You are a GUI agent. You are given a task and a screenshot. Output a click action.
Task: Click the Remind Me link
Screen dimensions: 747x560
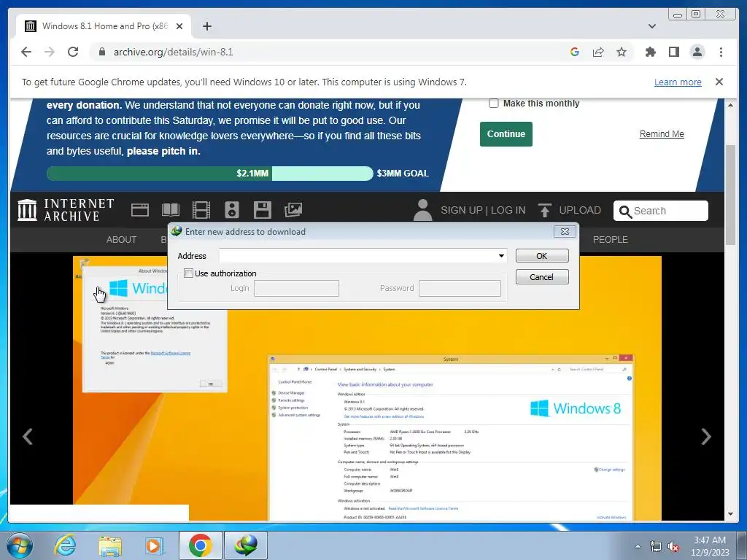click(x=661, y=134)
